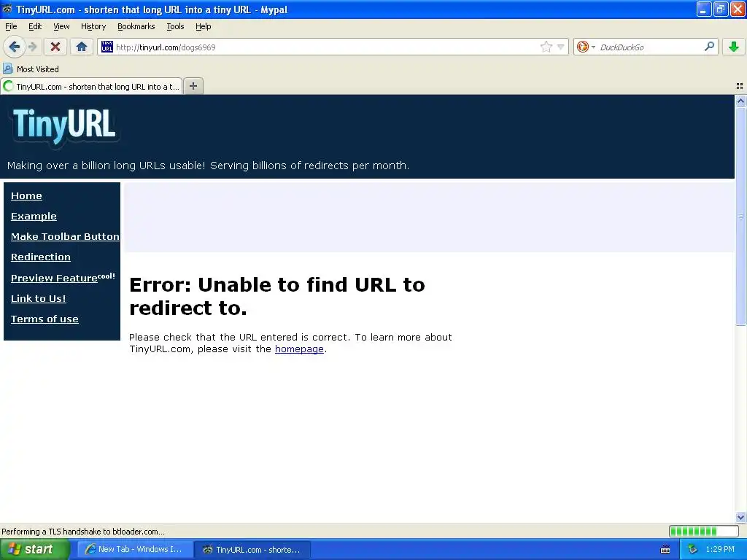Viewport: 747px width, 560px height.
Task: Click the list all tabs icon
Action: click(740, 86)
